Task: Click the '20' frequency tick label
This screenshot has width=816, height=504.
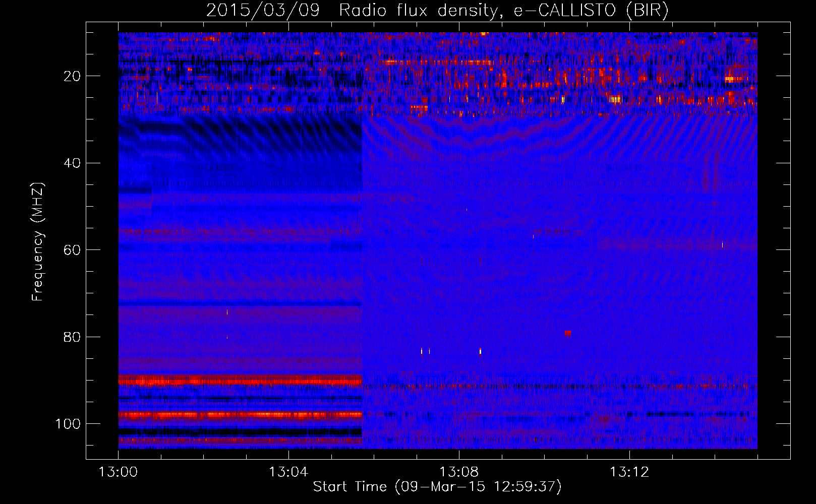Action: tap(72, 76)
